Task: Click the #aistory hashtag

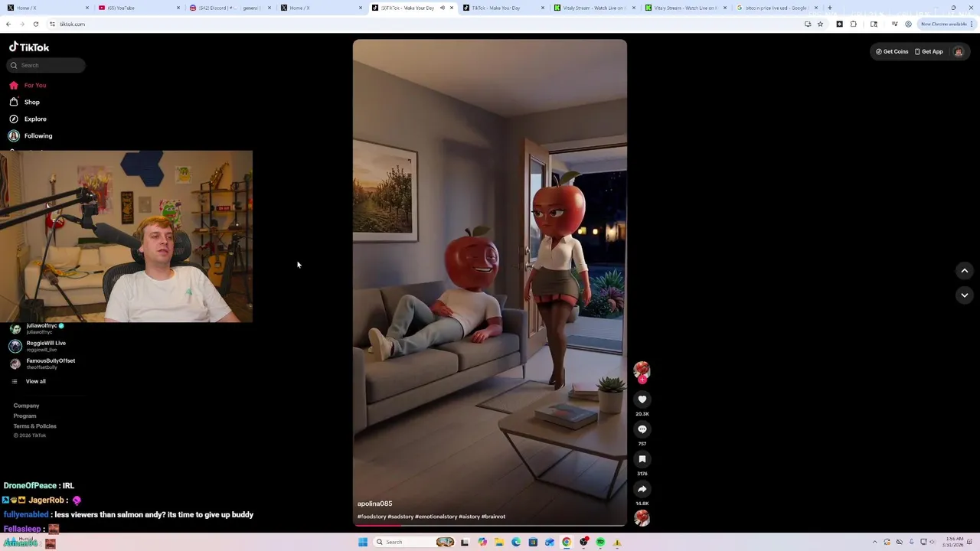Action: 469,517
